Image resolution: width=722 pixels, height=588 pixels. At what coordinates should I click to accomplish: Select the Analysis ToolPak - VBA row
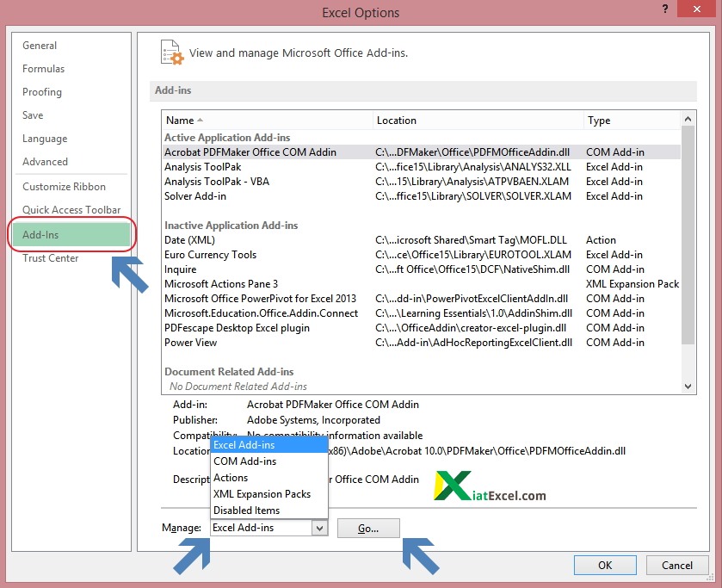pyautogui.click(x=422, y=182)
